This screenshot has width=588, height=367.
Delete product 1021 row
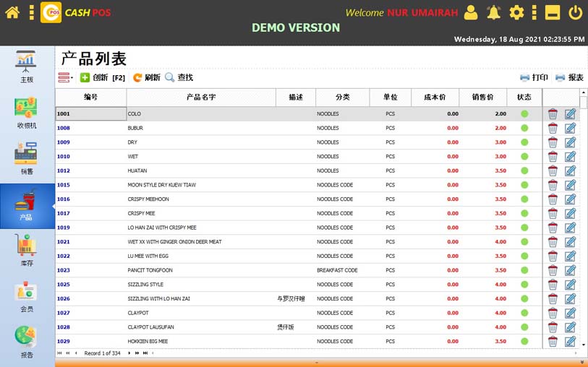pos(553,242)
